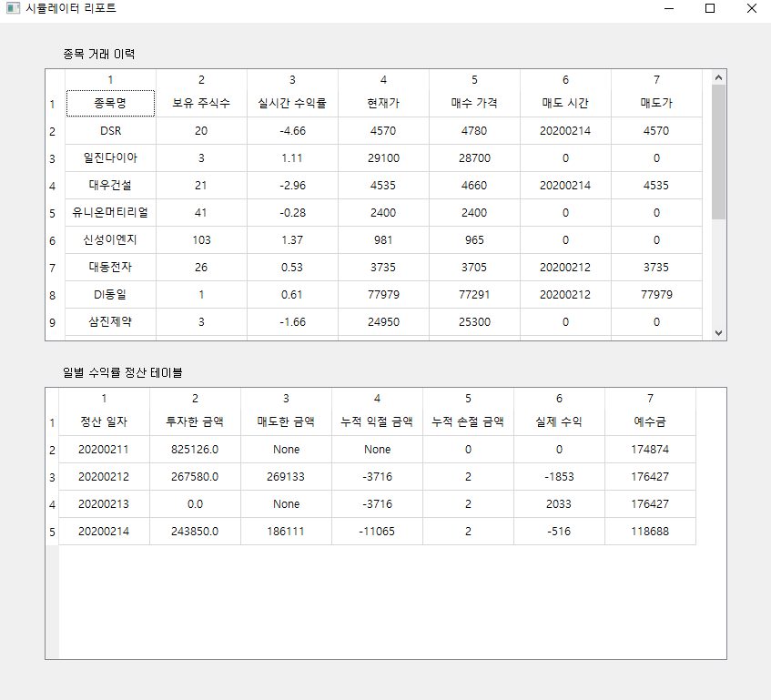
Task: Select the 825126.0 invested amount cell
Action: (195, 450)
